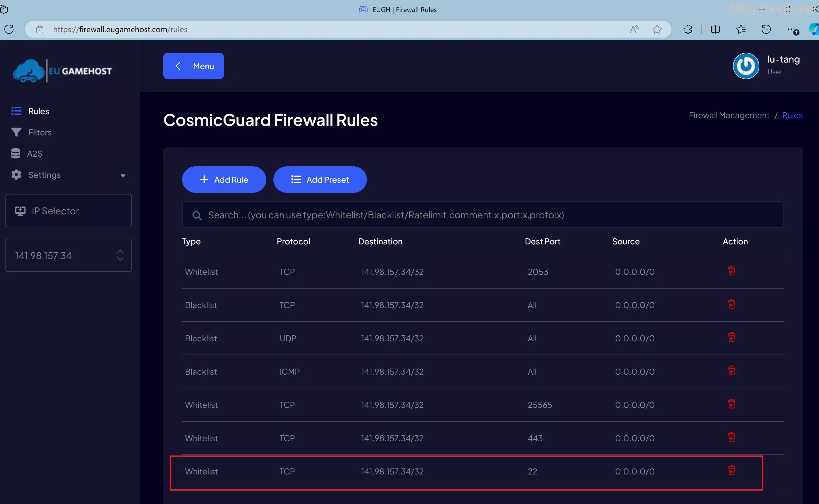The height and width of the screenshot is (504, 819).
Task: Delete the Blacklist ICMP rule
Action: [731, 371]
